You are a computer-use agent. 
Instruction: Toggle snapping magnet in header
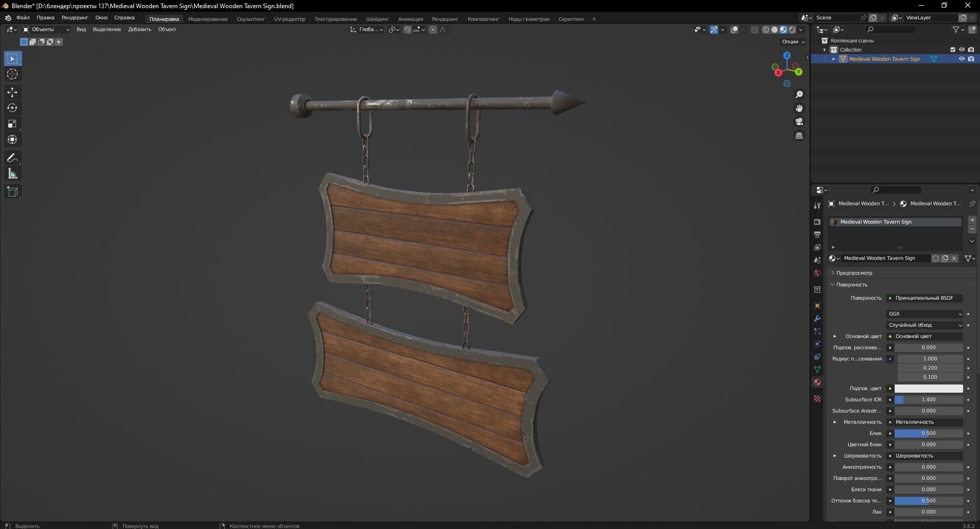407,30
